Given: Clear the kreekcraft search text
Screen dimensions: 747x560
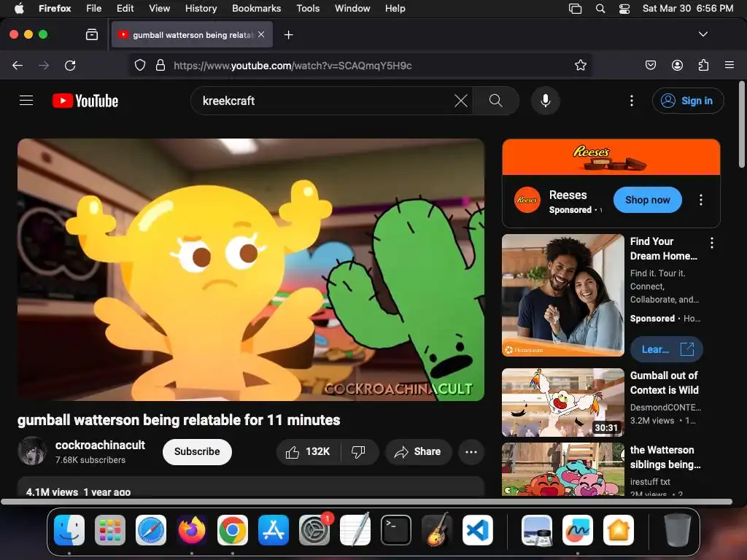Looking at the screenshot, I should pos(461,101).
